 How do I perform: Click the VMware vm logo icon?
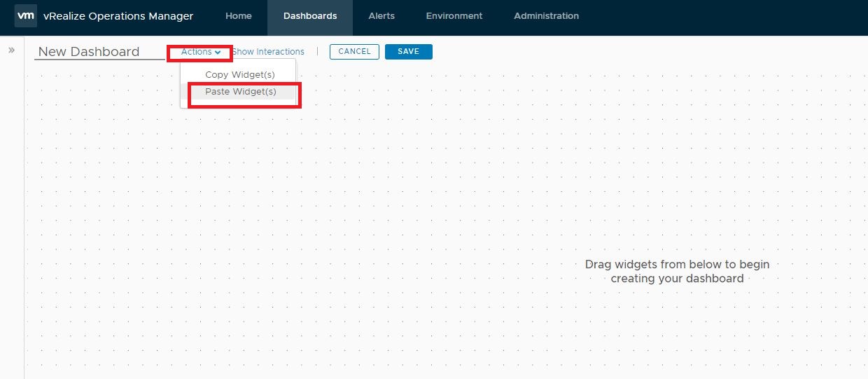26,15
